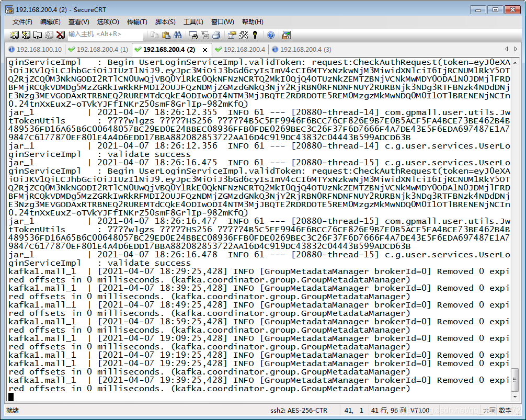
Task: Click the Global Options tools icon
Action: point(244,35)
